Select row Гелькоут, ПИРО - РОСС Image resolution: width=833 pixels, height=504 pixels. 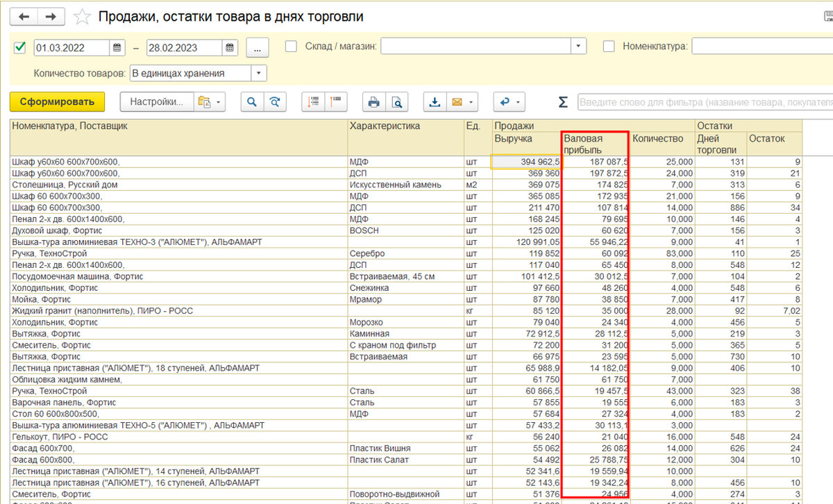coord(406,437)
